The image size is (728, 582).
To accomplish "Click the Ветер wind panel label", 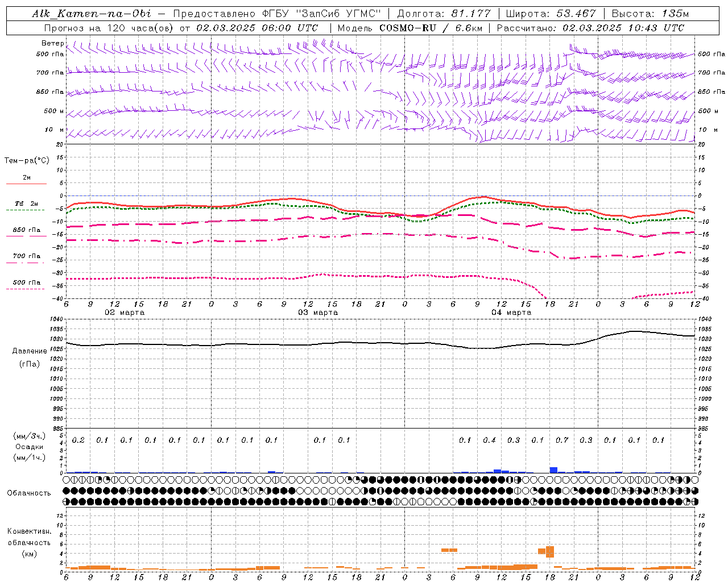I will pos(52,43).
